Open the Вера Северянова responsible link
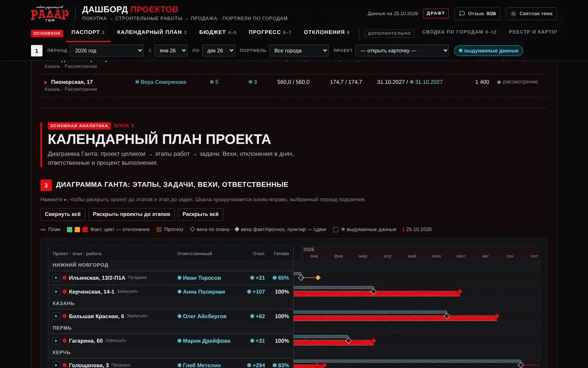588x368 pixels. pos(160,82)
